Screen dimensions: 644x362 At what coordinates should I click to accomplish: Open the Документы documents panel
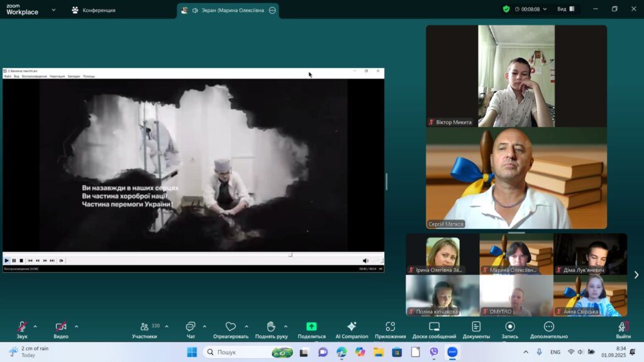[x=477, y=330]
